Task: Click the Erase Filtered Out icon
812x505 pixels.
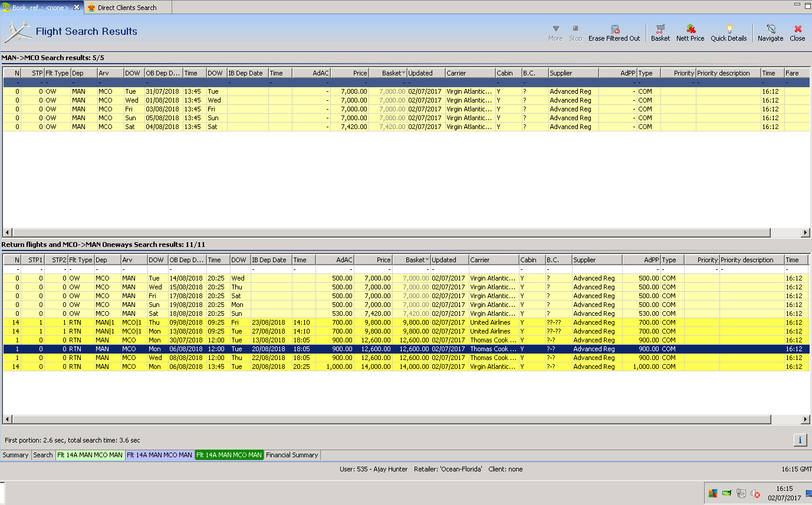Action: point(614,29)
